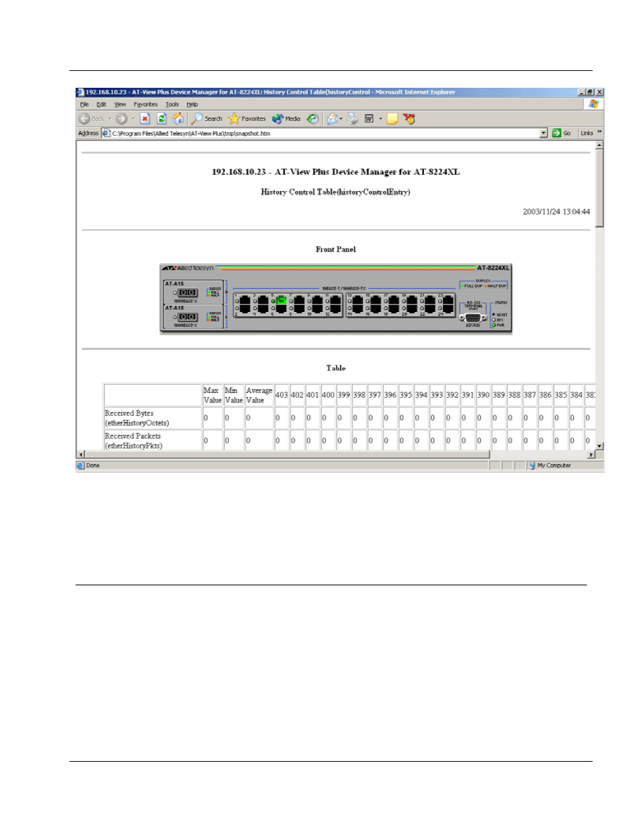The image size is (644, 834).
Task: Click the vertical scrollbar thumb
Action: (599, 189)
